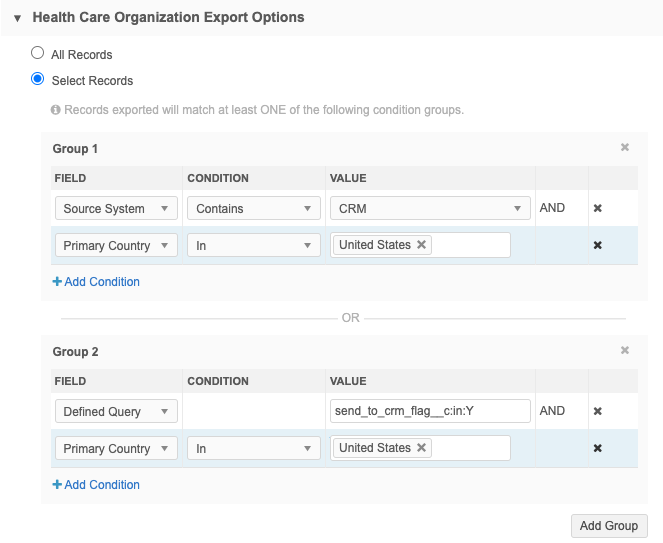The height and width of the screenshot is (543, 663).
Task: Open the CRM value dropdown
Action: click(x=429, y=209)
